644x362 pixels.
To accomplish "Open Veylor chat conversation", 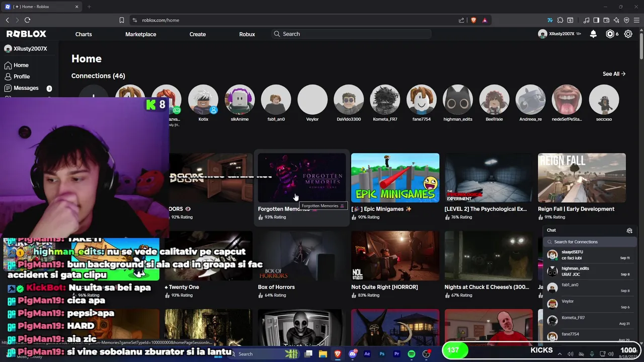I will click(x=589, y=304).
